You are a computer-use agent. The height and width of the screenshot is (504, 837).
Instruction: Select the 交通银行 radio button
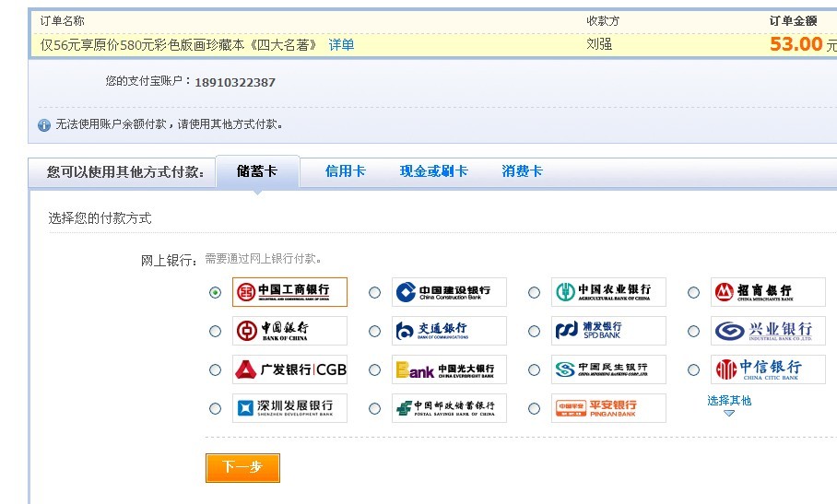tap(375, 331)
